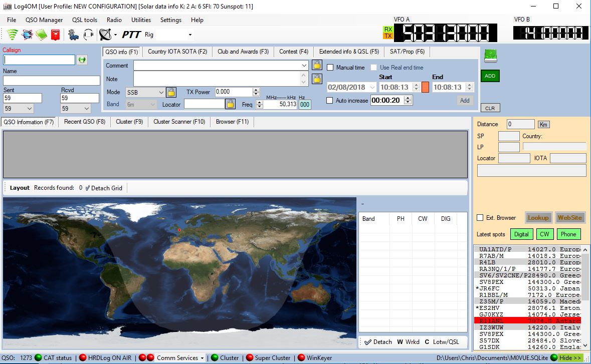Click the globe network toolbar icon
The height and width of the screenshot is (364, 591).
coord(27,35)
